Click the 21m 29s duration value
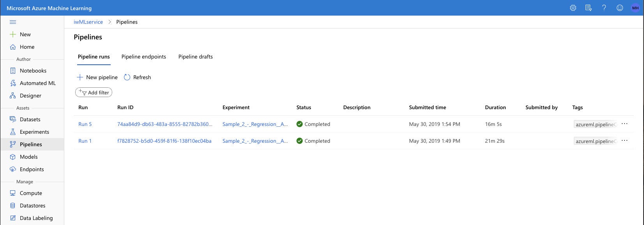Screen dimensions: 644x225 click(495, 141)
